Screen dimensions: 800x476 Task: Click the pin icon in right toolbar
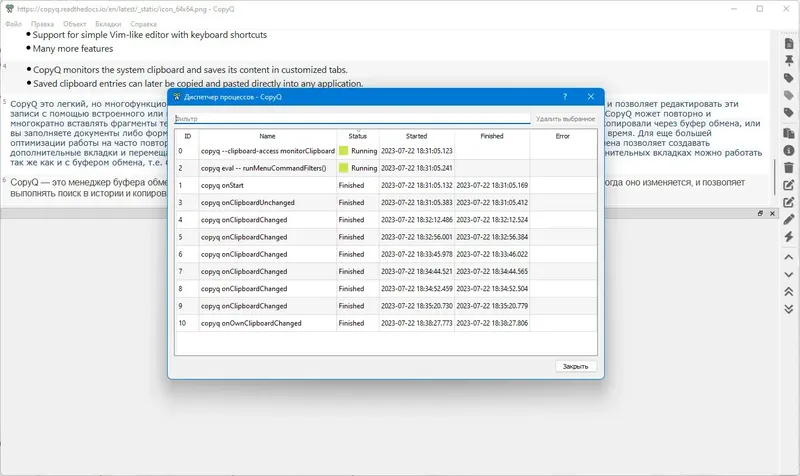788,61
